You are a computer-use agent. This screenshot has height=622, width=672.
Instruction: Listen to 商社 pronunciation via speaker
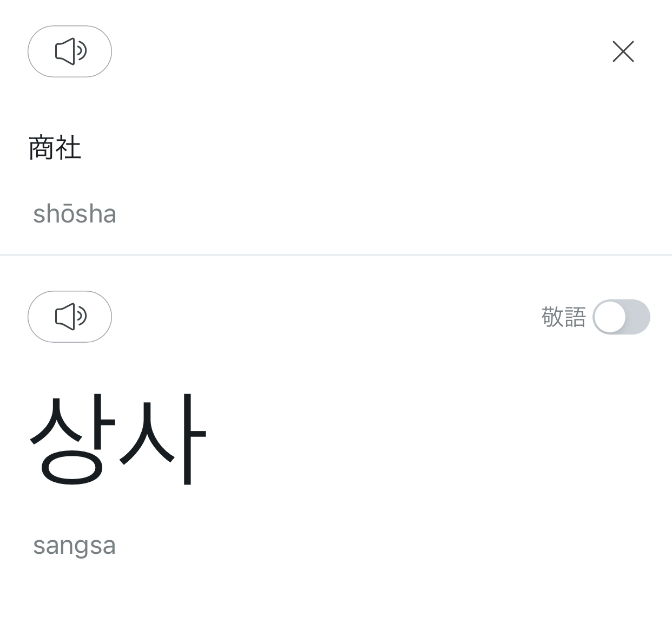tap(70, 51)
